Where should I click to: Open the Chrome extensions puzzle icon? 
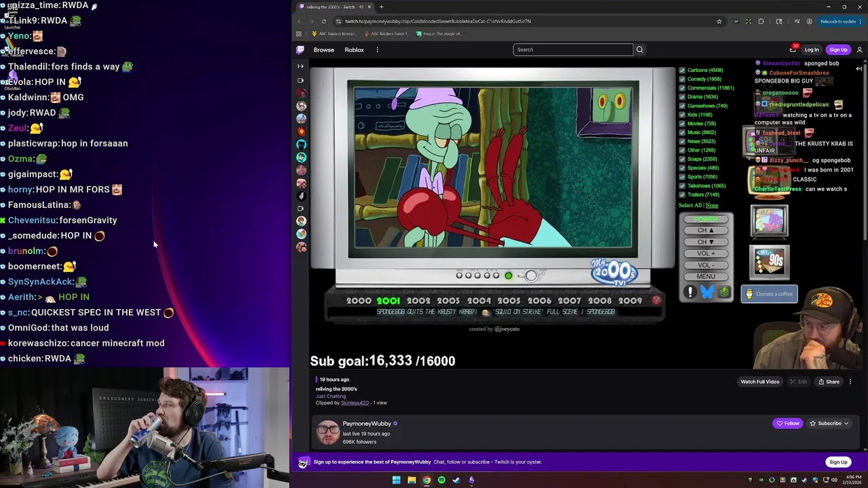(x=761, y=21)
